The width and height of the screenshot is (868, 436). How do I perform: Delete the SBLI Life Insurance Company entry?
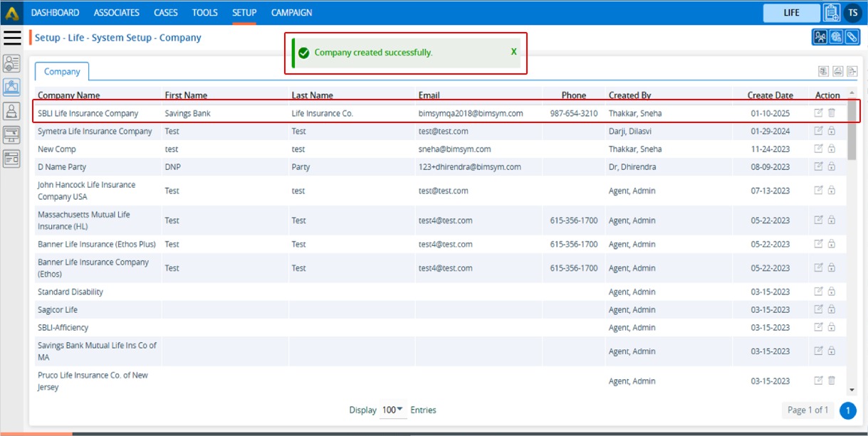click(832, 113)
